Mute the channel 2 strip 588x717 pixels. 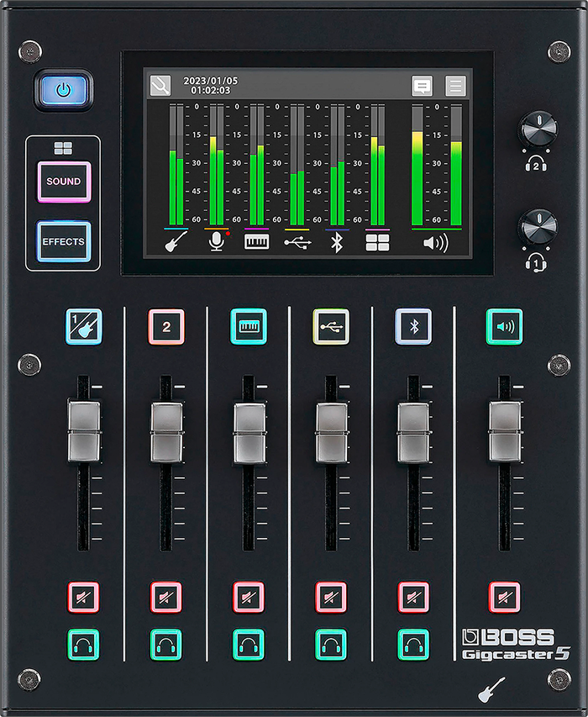pos(166,597)
